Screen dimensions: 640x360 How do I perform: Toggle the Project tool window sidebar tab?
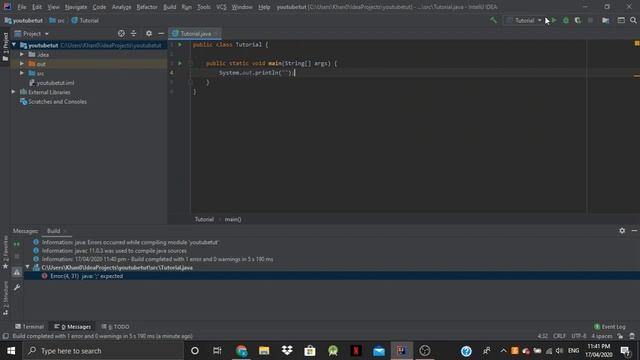tap(5, 47)
